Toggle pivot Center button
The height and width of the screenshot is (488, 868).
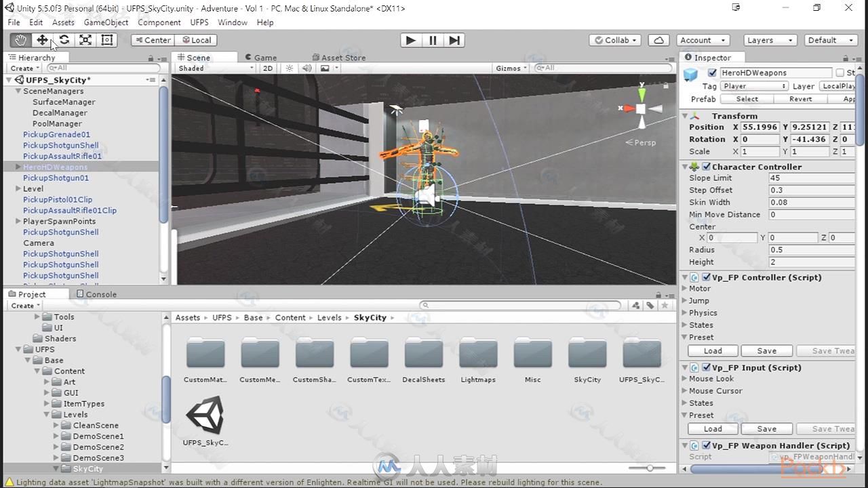[x=153, y=40]
